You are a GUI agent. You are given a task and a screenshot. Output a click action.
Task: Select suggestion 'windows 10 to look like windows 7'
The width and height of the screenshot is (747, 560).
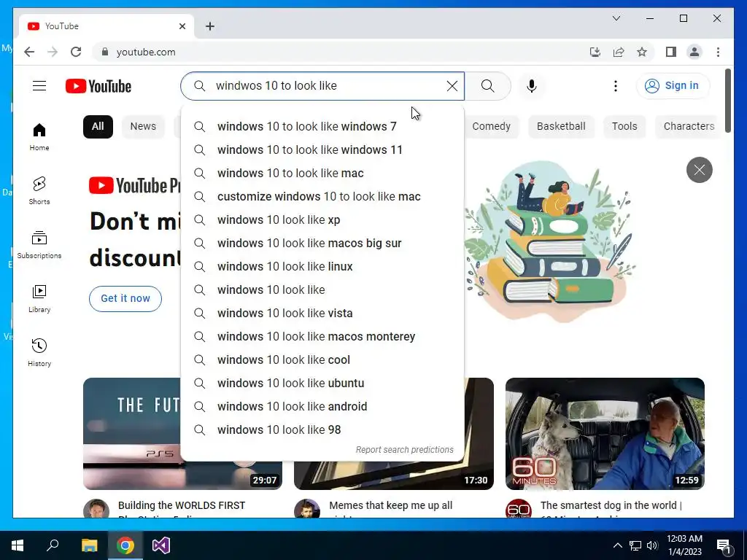tap(322, 126)
